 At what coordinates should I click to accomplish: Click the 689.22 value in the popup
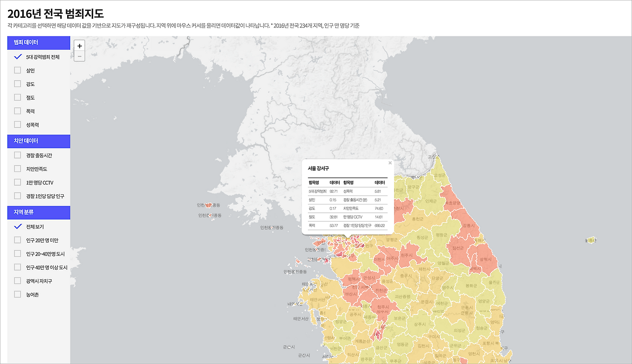click(x=380, y=225)
